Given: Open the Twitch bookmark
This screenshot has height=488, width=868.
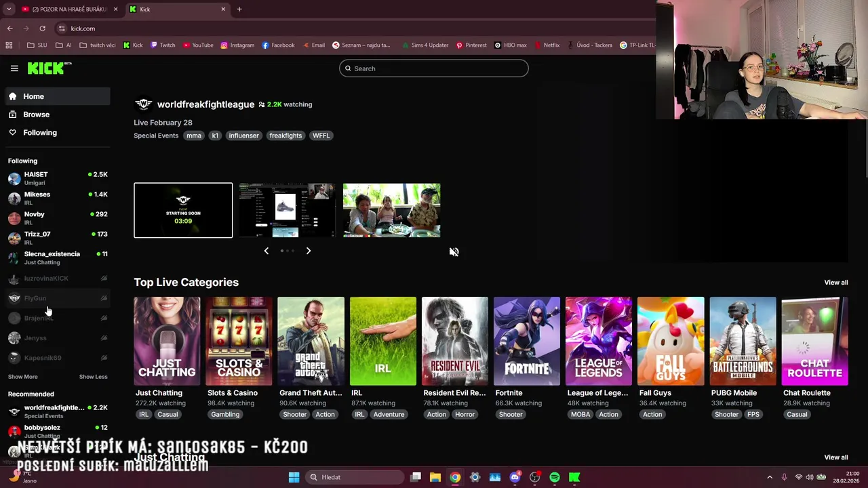Looking at the screenshot, I should 162,45.
